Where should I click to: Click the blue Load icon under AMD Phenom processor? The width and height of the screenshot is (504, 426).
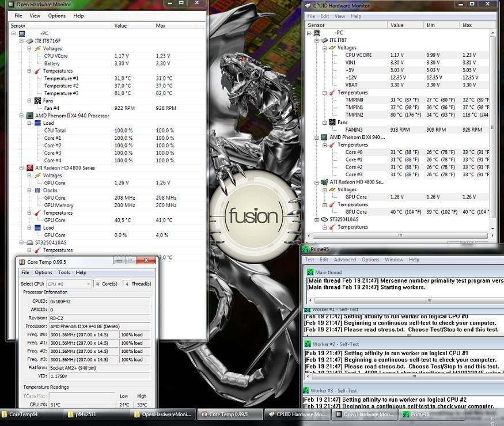[x=37, y=123]
